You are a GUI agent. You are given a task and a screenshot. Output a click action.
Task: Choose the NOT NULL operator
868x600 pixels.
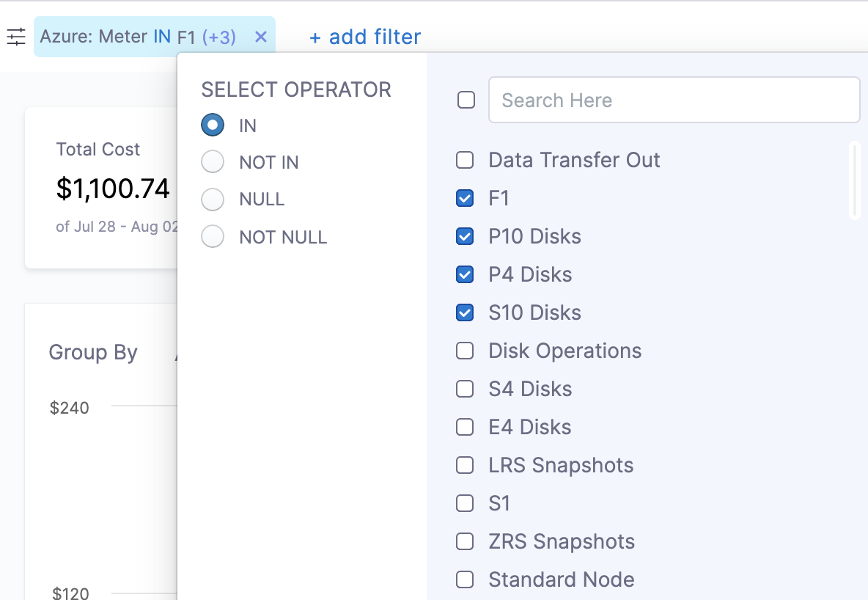click(213, 237)
